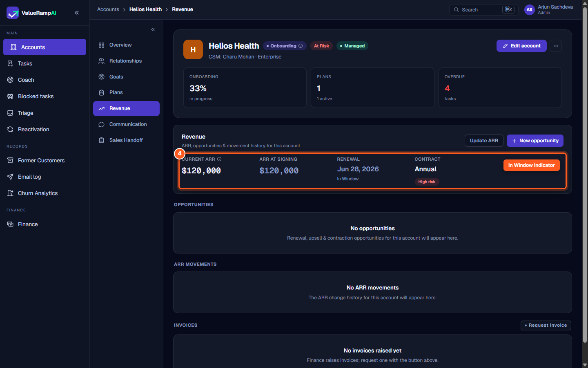Click the At Risk badge
The image size is (588, 368).
click(321, 46)
